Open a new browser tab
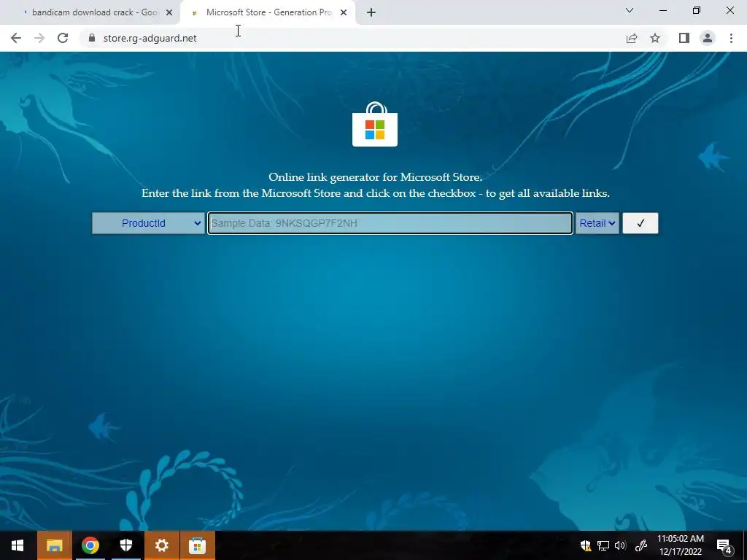Image resolution: width=747 pixels, height=560 pixels. click(371, 13)
